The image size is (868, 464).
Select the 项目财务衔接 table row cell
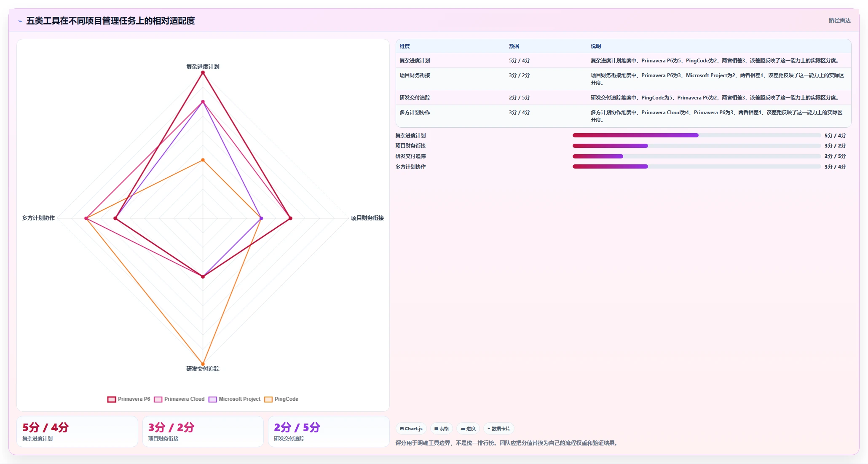click(x=415, y=75)
